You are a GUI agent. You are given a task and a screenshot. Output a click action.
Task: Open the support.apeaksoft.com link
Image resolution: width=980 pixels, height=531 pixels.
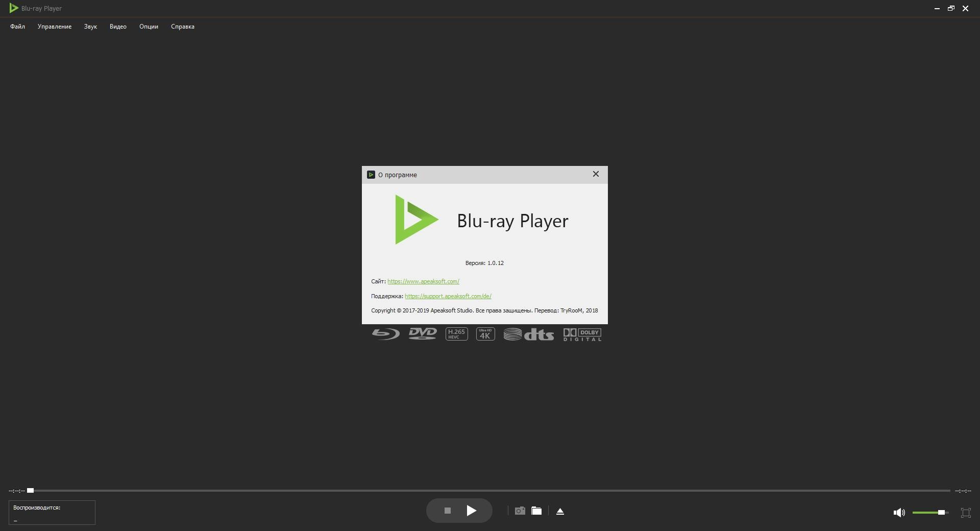tap(448, 296)
